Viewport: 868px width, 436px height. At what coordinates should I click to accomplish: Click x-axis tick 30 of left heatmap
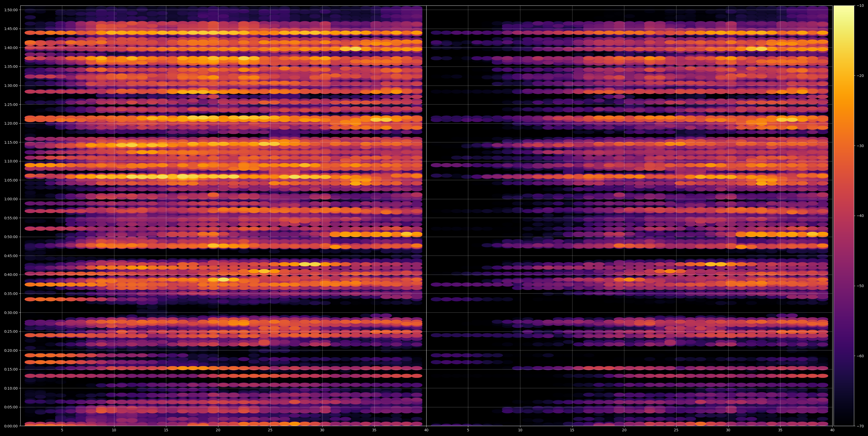point(322,430)
